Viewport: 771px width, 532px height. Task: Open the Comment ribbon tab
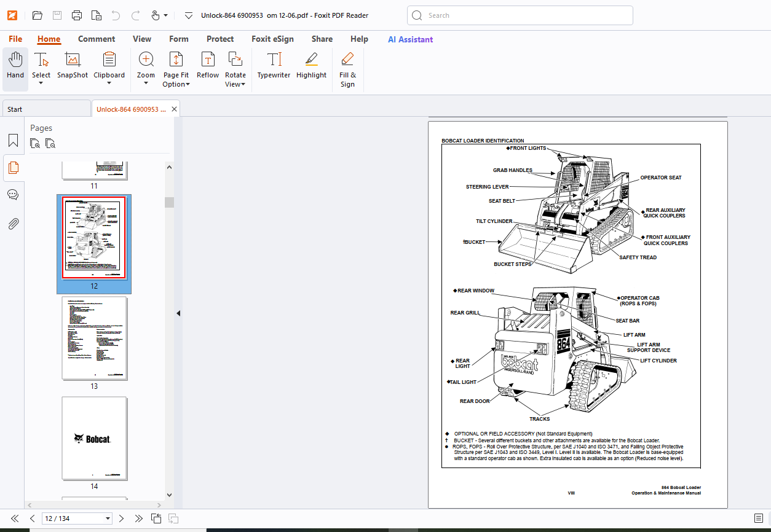(97, 39)
